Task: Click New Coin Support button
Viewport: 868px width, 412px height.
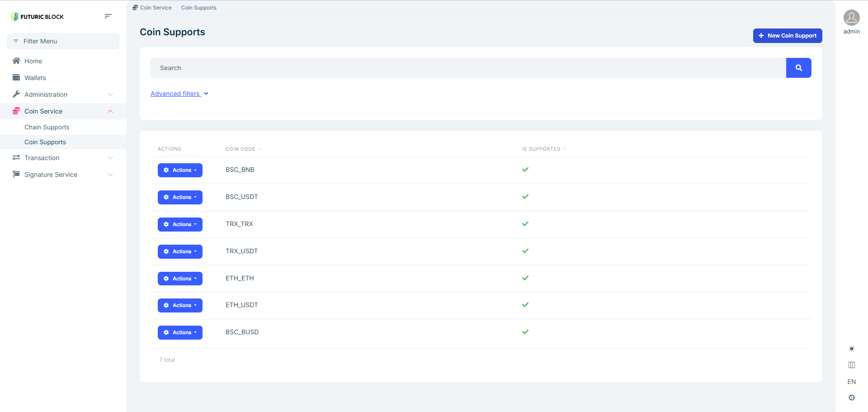Action: (x=787, y=36)
